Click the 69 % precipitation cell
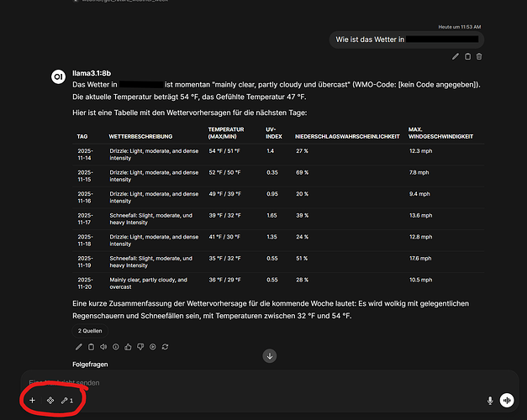Image resolution: width=527 pixels, height=420 pixels. [302, 172]
